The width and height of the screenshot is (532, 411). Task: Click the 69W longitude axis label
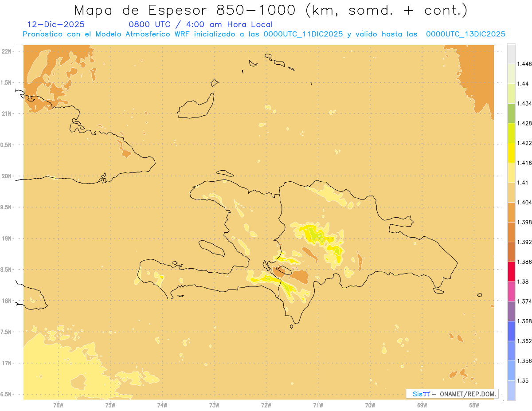pyautogui.click(x=422, y=405)
